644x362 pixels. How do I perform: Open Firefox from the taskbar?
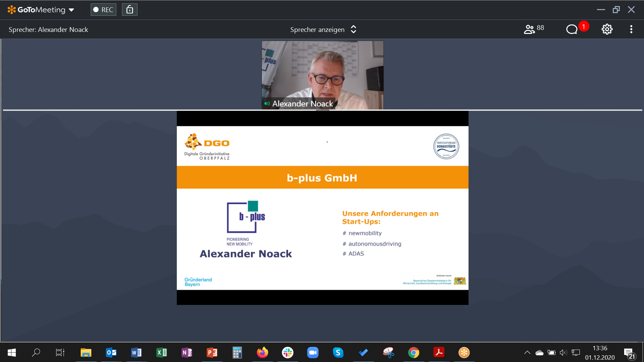point(263,352)
